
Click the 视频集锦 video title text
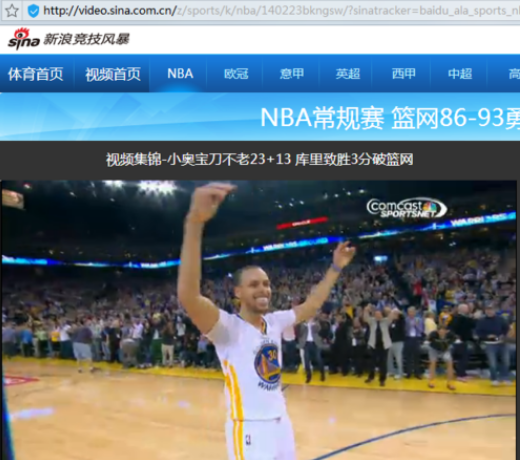(259, 159)
